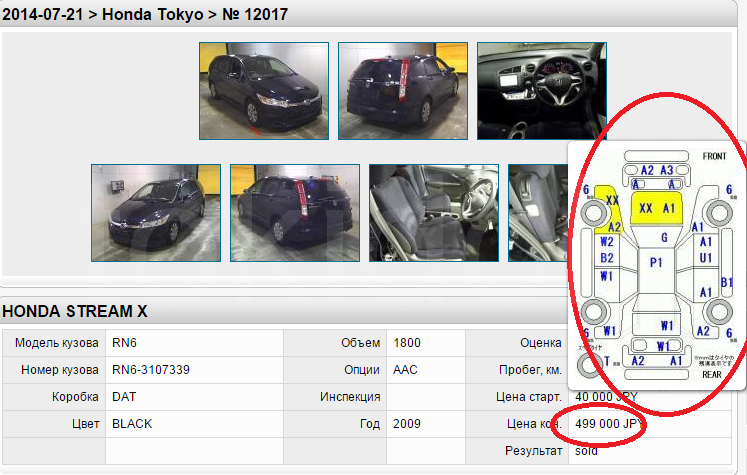Select the engine volume value '1800'
747x475 pixels.
pos(407,343)
